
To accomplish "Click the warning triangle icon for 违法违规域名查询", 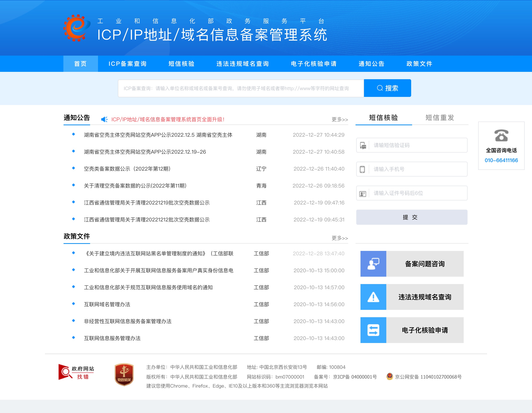I will 373,297.
